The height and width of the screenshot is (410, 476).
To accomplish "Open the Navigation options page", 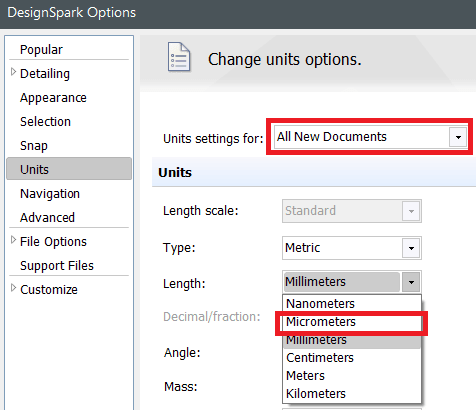I will [x=50, y=194].
